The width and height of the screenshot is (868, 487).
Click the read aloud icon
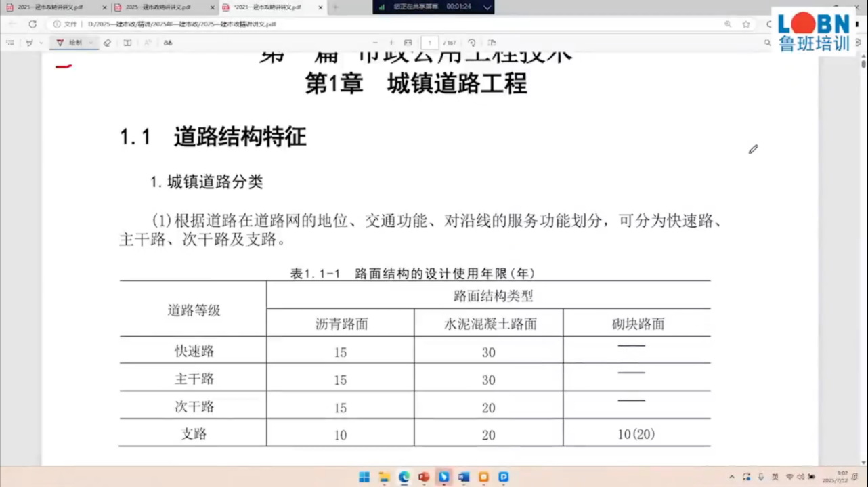pos(148,43)
